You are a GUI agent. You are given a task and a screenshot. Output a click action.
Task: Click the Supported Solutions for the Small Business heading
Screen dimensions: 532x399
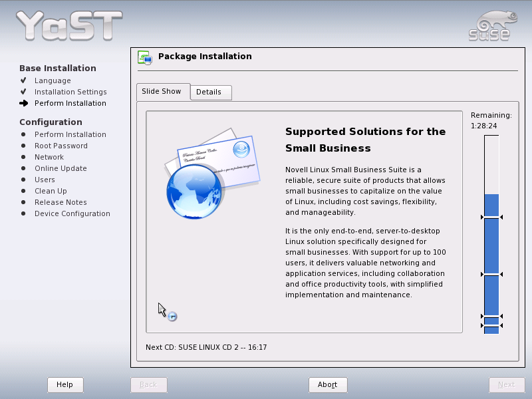tap(365, 140)
